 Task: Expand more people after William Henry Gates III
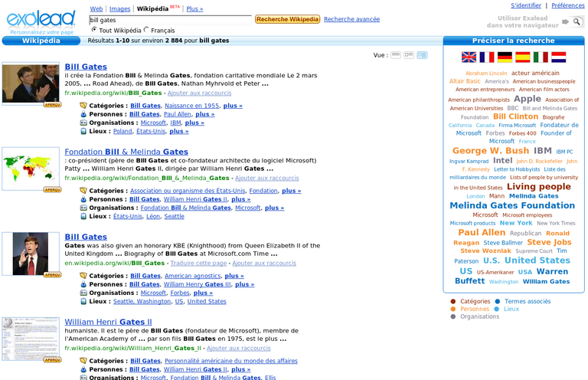[x=244, y=284]
